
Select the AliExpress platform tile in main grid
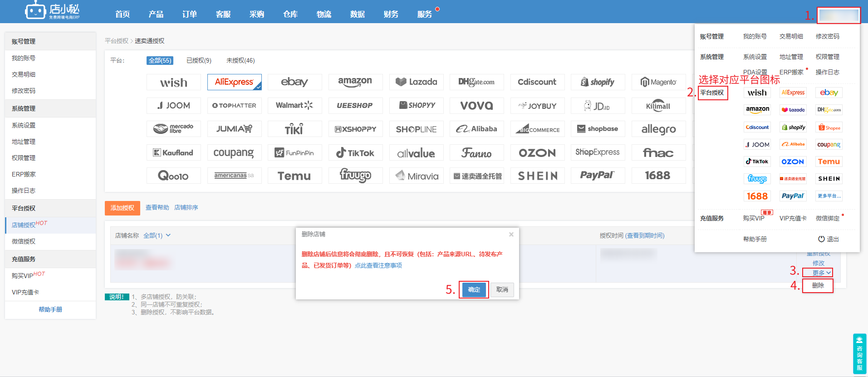[x=235, y=82]
